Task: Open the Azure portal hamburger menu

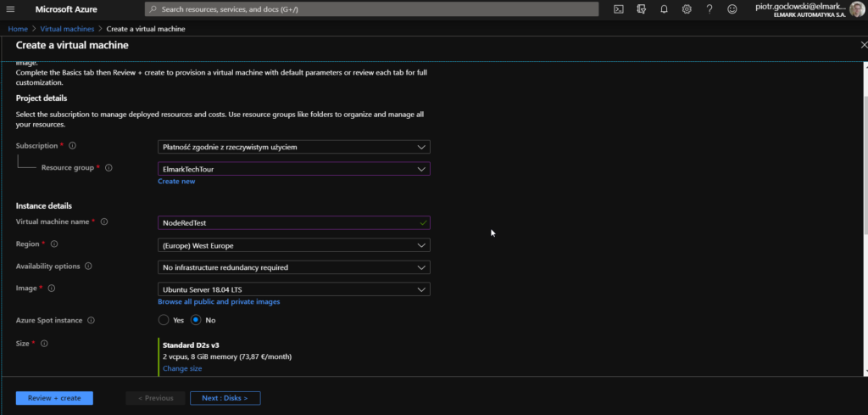Action: (x=10, y=9)
